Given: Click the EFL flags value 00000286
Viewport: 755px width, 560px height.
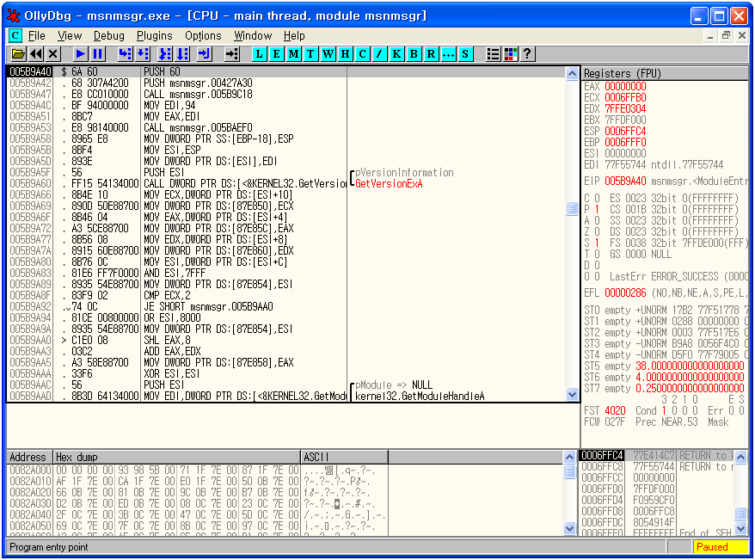Looking at the screenshot, I should coord(625,292).
